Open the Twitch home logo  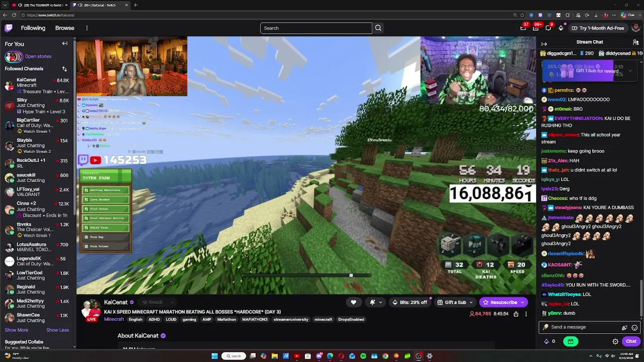9,28
